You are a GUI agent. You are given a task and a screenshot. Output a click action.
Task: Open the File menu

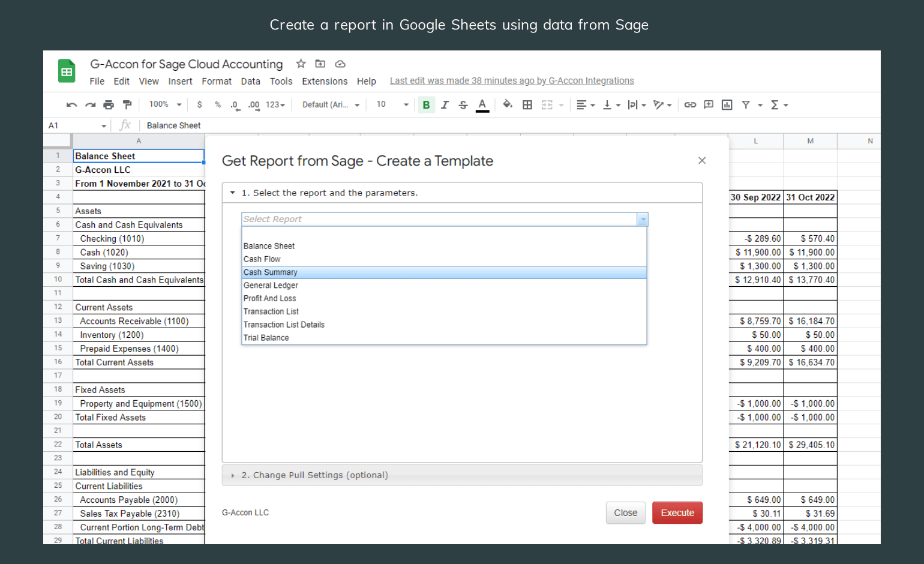coord(97,82)
